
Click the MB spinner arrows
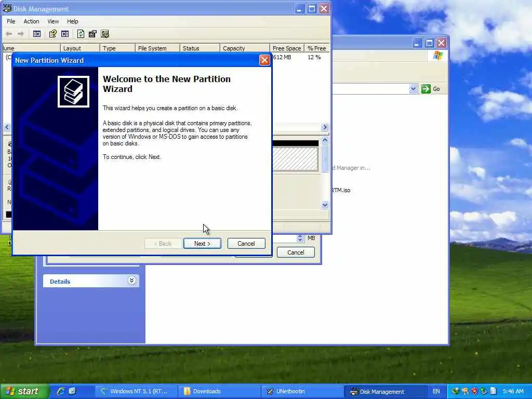tap(300, 238)
